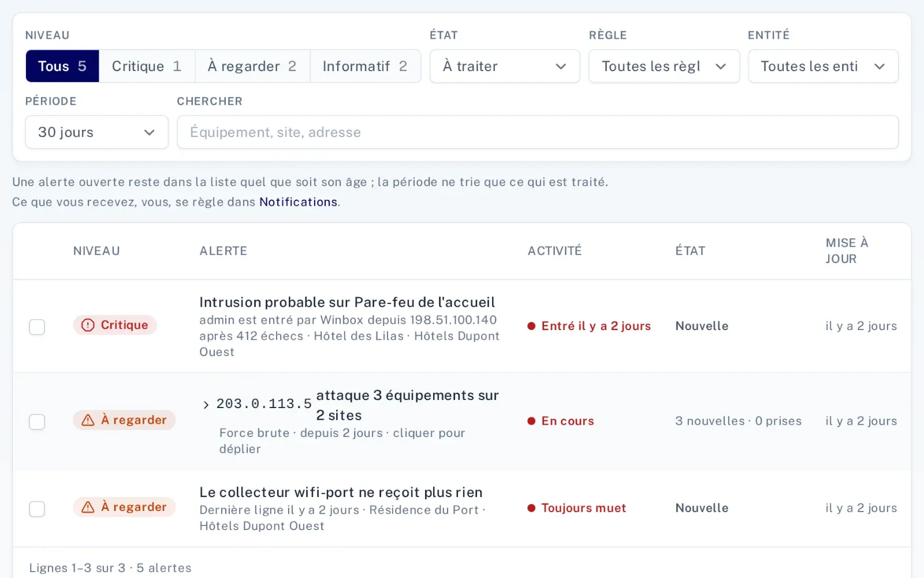924x578 pixels.
Task: Click the NIVEAU column header in the table
Action: (x=96, y=251)
